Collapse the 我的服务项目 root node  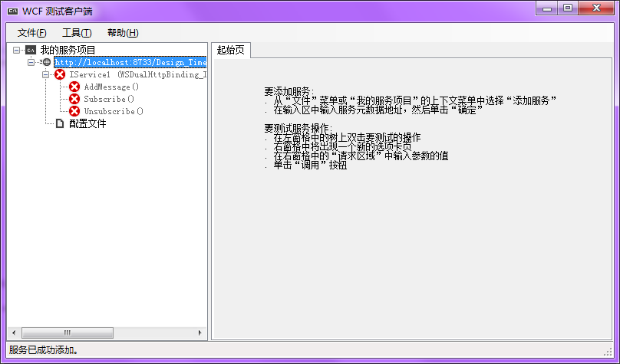click(x=16, y=50)
